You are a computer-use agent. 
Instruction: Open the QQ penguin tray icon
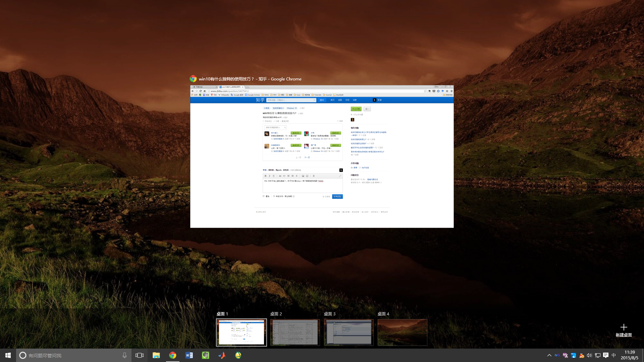click(x=582, y=355)
